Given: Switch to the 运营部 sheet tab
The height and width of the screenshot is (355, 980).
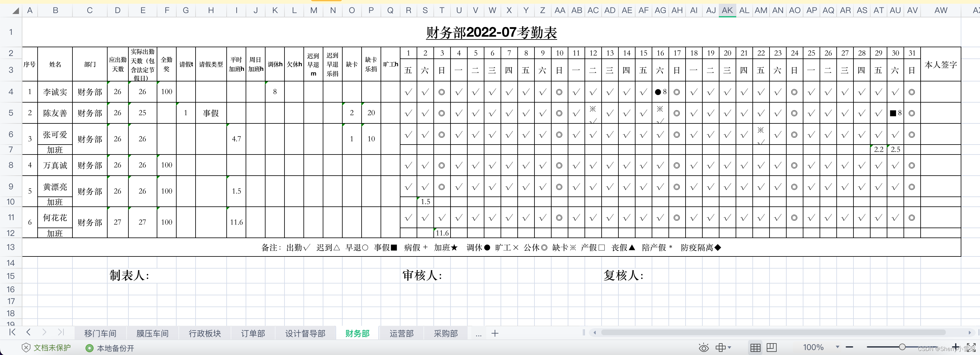Looking at the screenshot, I should 401,333.
